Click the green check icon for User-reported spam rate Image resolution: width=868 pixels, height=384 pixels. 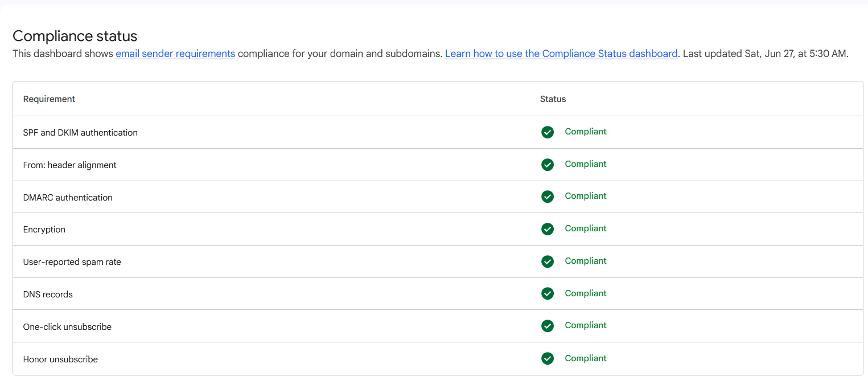(548, 262)
